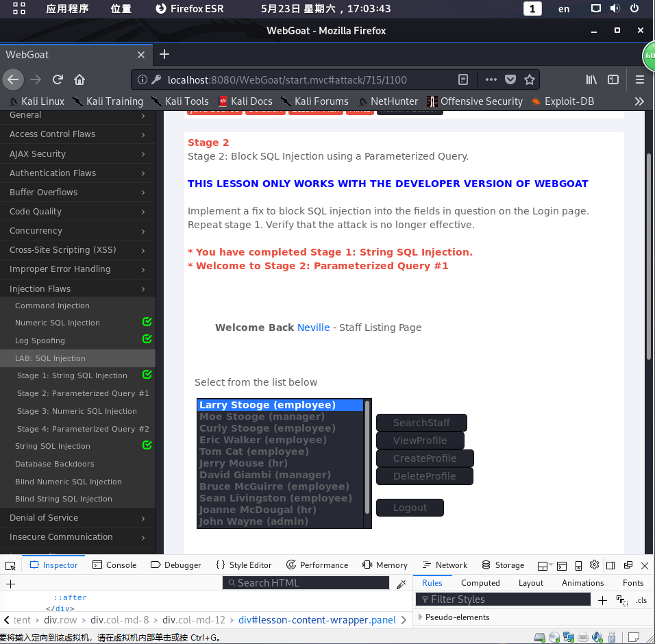Open the Firefox home page
The image size is (655, 644).
(x=79, y=79)
